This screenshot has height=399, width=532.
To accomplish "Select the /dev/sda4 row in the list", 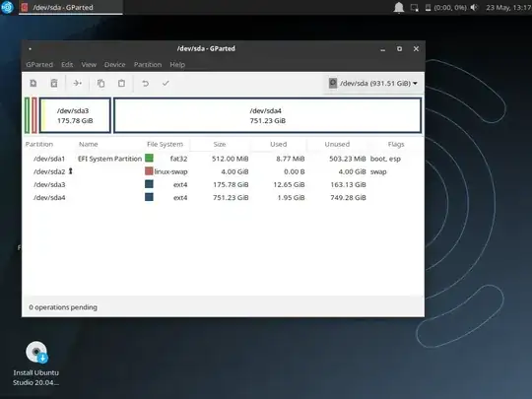I will [223, 197].
